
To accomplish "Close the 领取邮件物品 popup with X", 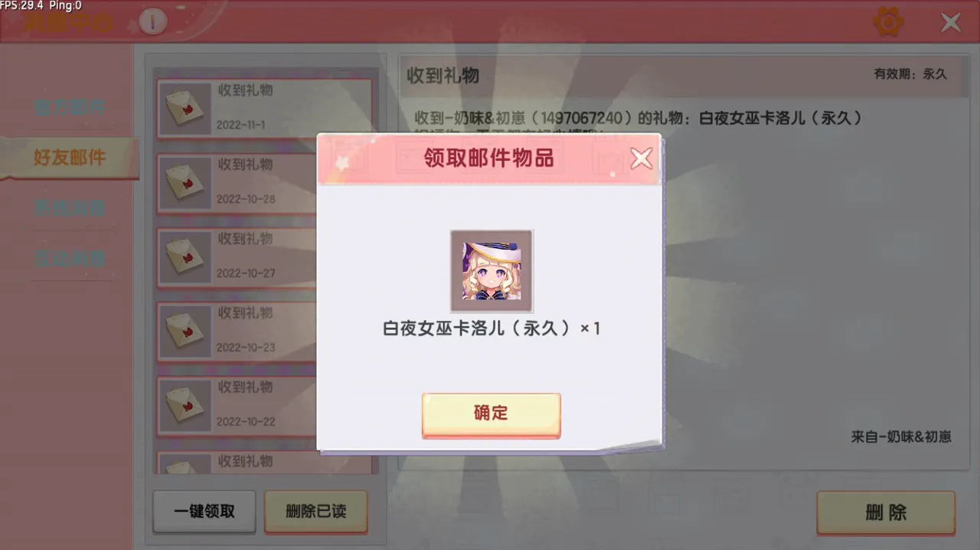I will [641, 159].
